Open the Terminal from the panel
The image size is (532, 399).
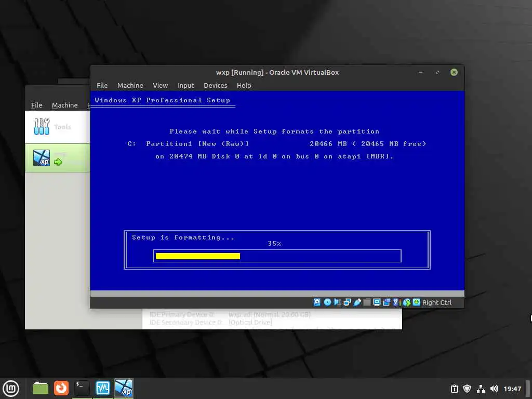(82, 389)
